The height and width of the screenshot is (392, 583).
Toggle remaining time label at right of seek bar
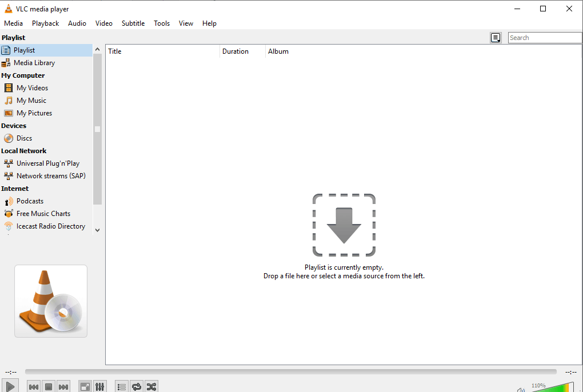[x=571, y=372]
